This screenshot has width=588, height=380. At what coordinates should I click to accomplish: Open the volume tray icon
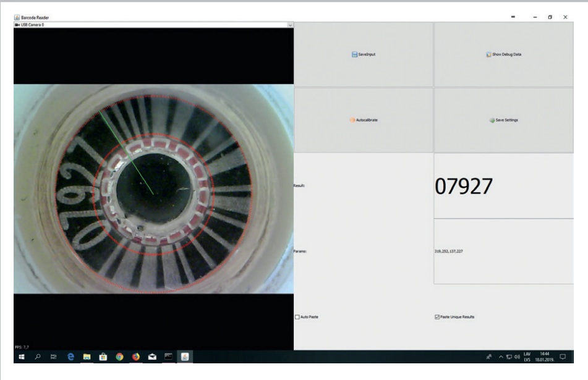(x=517, y=357)
